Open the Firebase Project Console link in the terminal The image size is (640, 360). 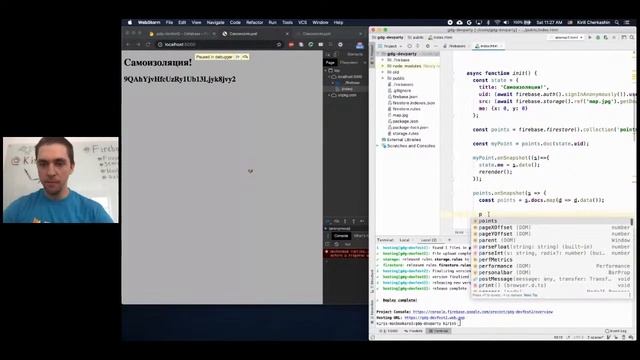(x=483, y=312)
